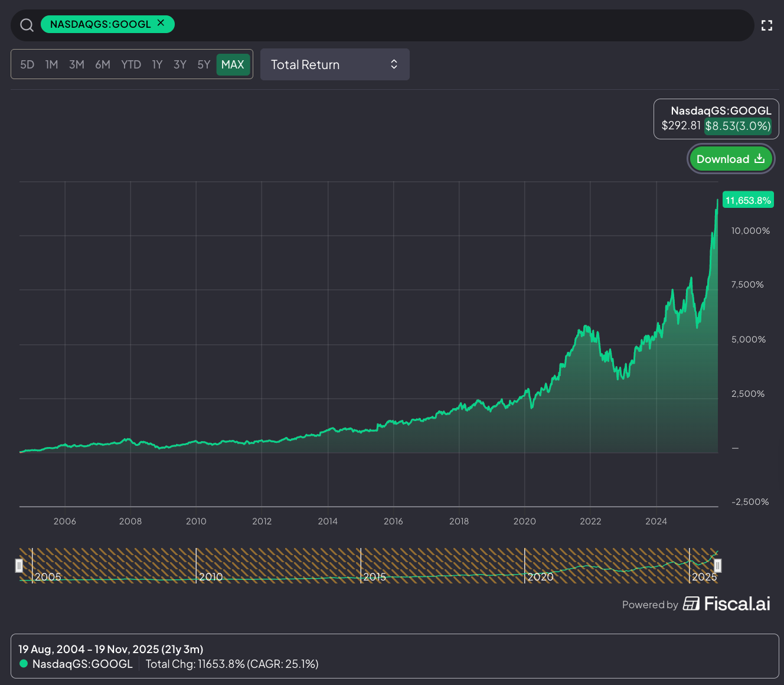Select the 3M time range
This screenshot has width=784, height=685.
[x=77, y=64]
